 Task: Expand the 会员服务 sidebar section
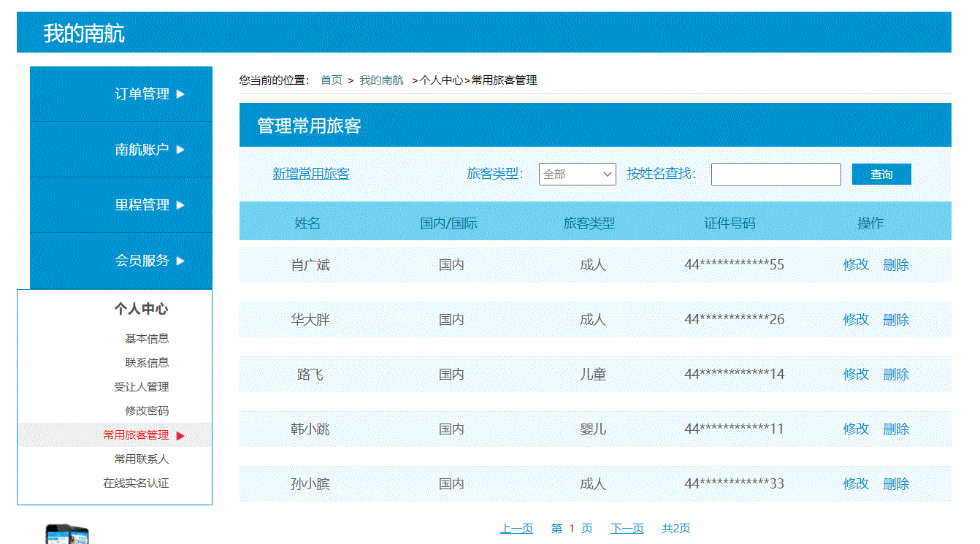coord(121,261)
